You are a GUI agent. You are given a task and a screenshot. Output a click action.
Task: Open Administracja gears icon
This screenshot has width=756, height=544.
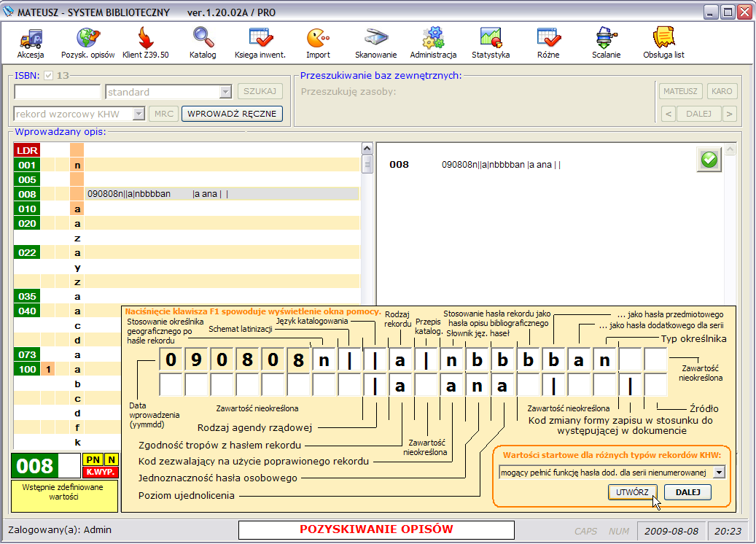click(x=433, y=37)
